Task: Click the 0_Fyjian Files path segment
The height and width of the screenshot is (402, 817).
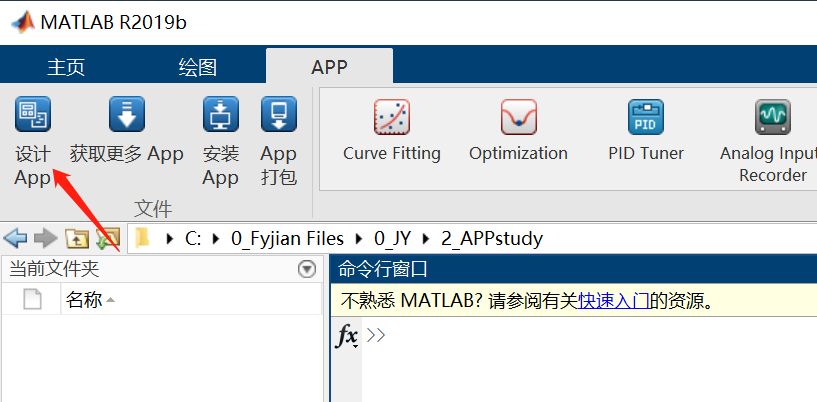Action: pos(288,239)
